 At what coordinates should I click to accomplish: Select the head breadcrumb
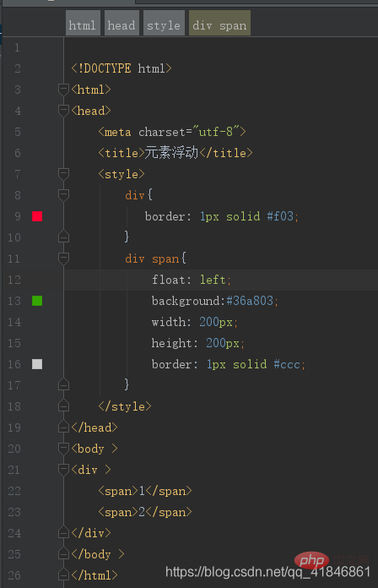click(x=121, y=24)
